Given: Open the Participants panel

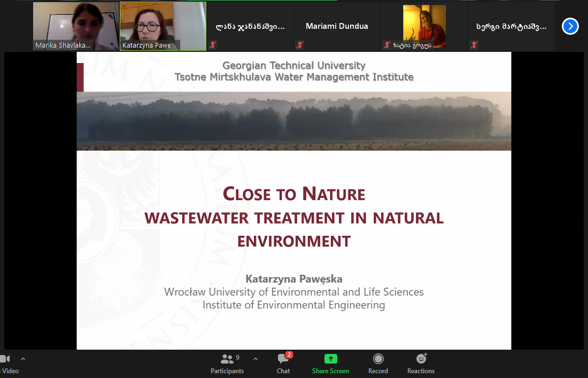Looking at the screenshot, I should point(227,364).
